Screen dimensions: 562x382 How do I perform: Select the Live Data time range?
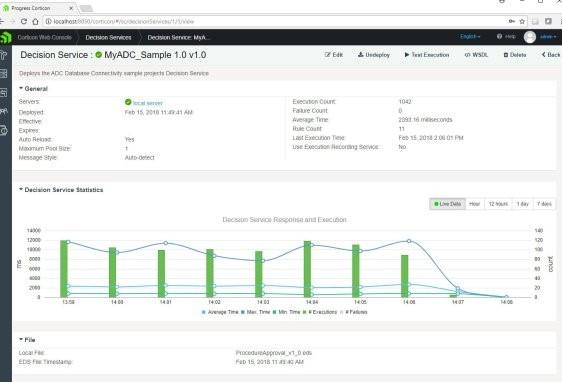coord(447,204)
